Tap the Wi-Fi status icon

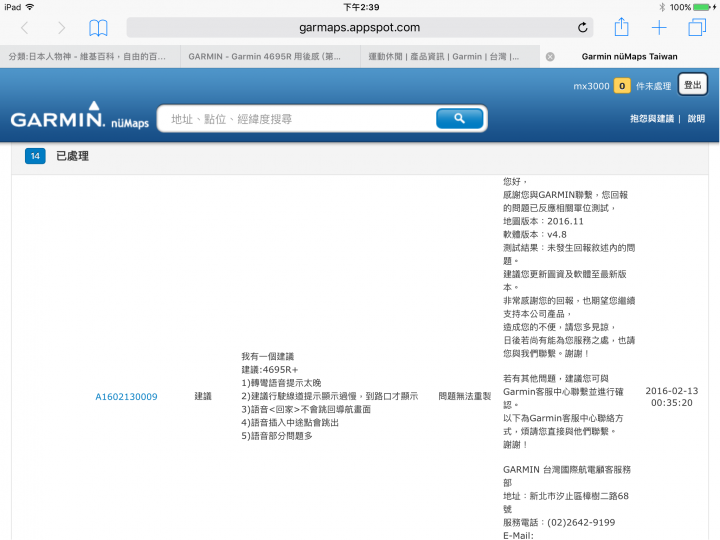click(x=30, y=7)
